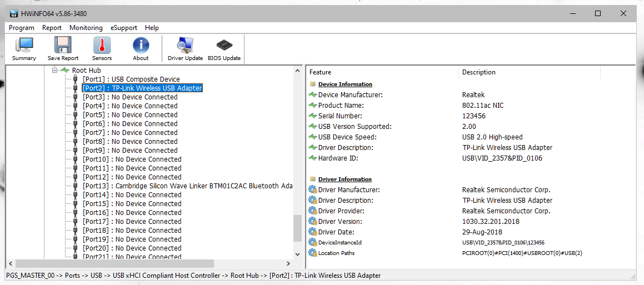Select Port13 Cambridge Silicon Bluetooth adapter
Viewport: 644px width, 285px height.
click(x=187, y=186)
